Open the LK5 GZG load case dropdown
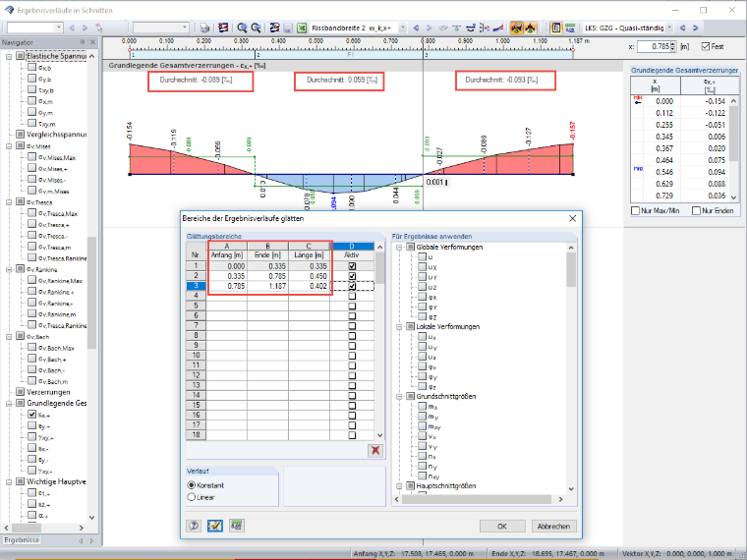Screen dimensions: 747x560 (669, 28)
